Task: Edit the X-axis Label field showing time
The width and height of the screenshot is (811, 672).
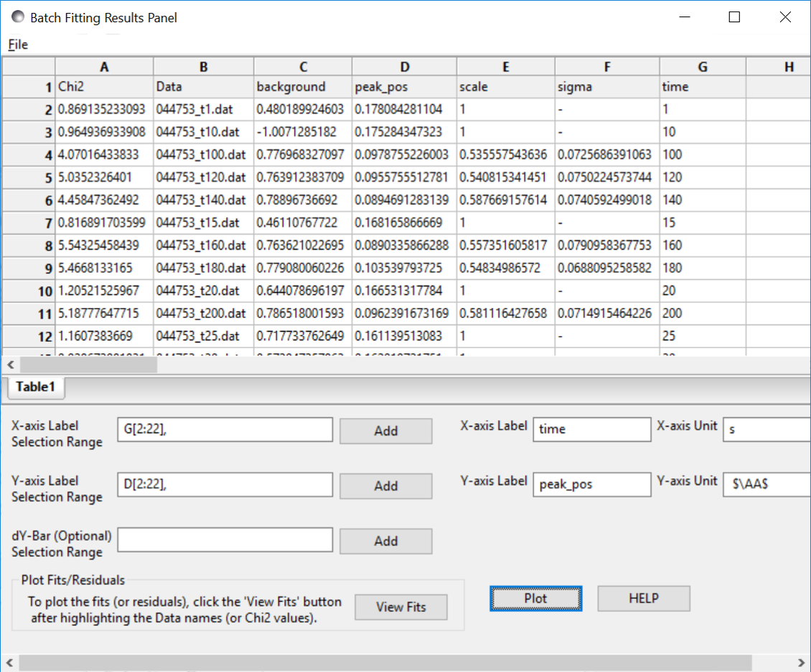Action: pos(591,429)
